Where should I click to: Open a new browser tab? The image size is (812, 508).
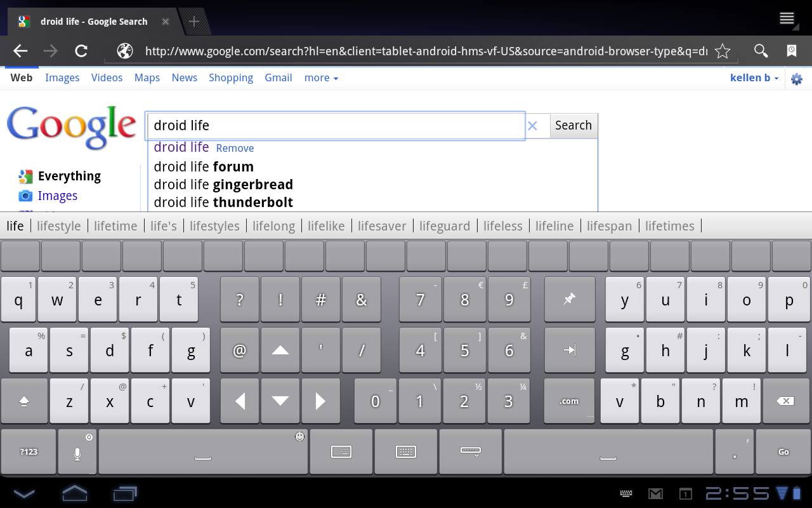[x=194, y=22]
